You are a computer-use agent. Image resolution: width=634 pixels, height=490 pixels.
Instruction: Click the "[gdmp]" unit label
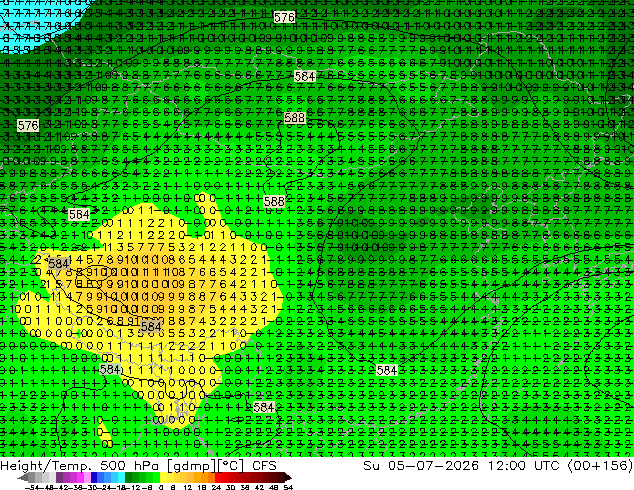point(192,466)
